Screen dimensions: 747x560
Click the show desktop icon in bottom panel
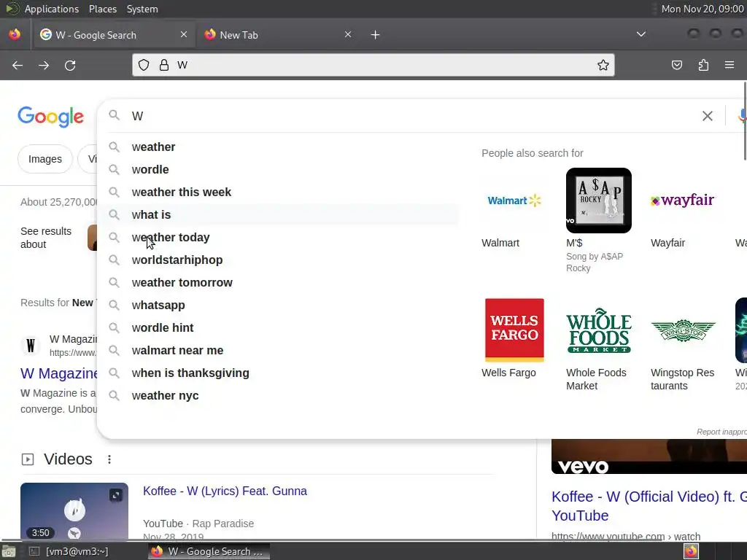9,551
